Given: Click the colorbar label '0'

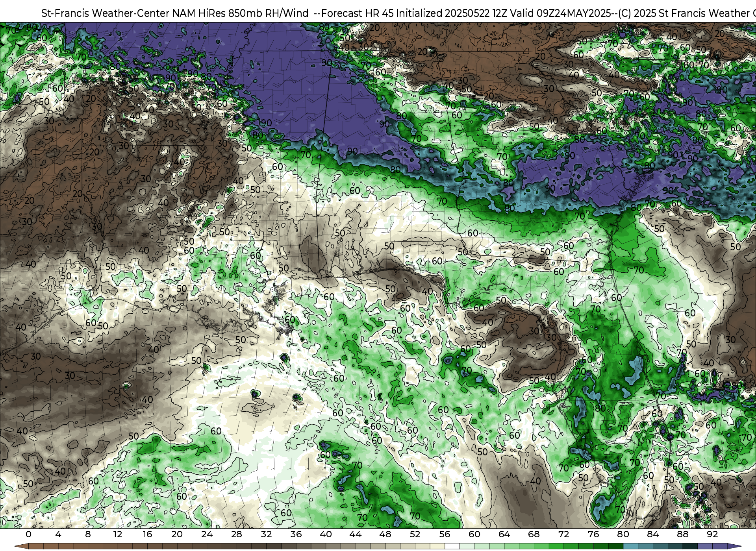Looking at the screenshot, I should tap(28, 534).
